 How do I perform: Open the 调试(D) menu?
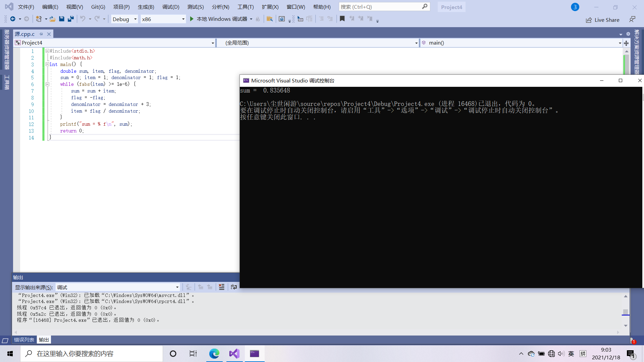pos(171,7)
